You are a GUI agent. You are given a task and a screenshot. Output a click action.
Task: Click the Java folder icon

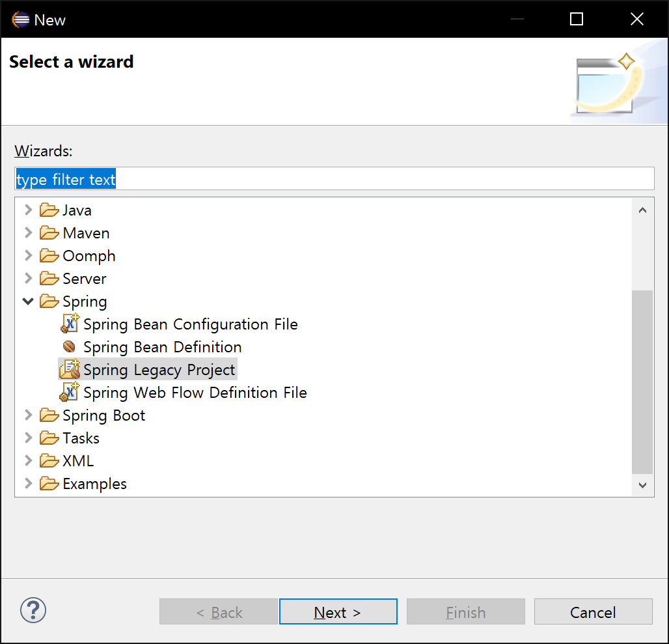pyautogui.click(x=49, y=210)
